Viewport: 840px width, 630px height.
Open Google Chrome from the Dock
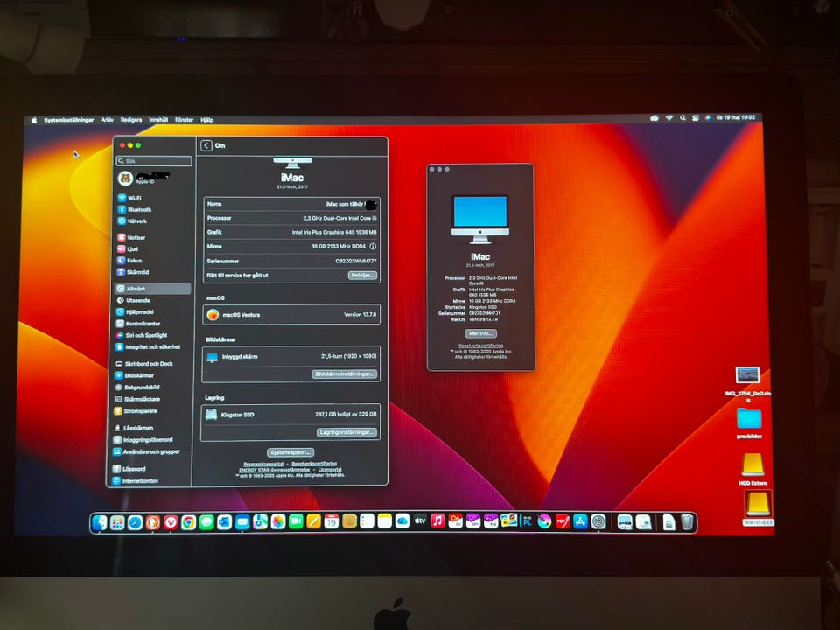(x=189, y=522)
